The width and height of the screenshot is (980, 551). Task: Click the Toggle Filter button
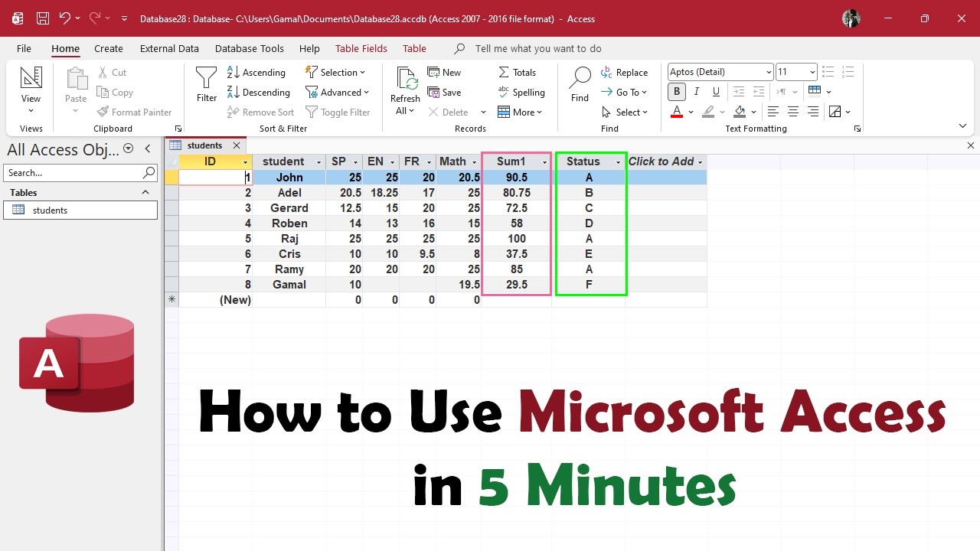click(338, 112)
